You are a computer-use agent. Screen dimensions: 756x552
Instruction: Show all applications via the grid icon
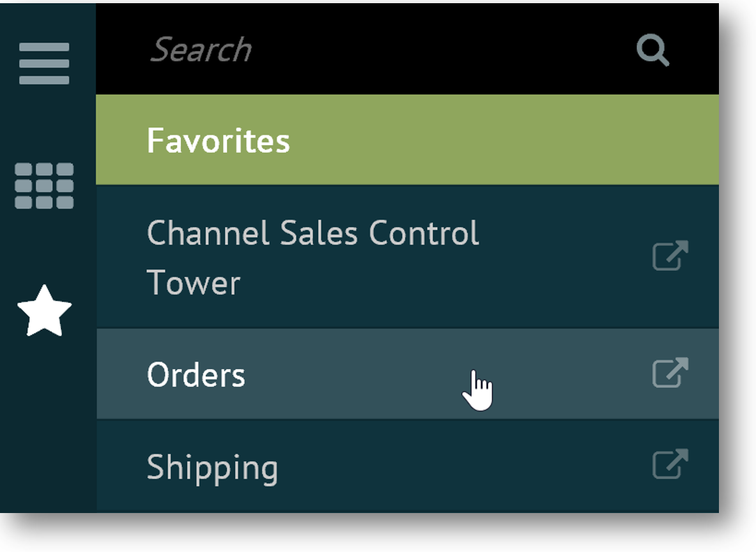click(x=44, y=185)
